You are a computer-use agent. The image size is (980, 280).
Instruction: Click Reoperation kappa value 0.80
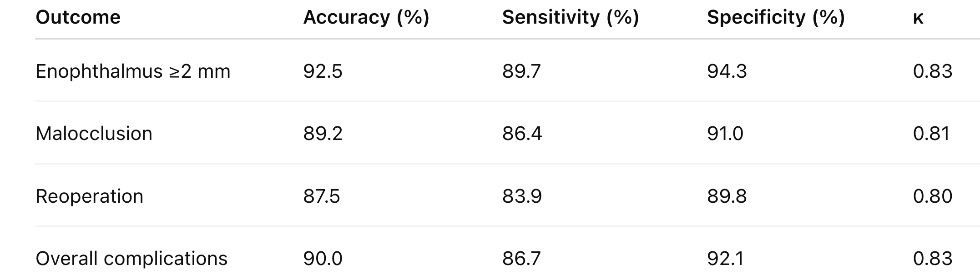[932, 196]
